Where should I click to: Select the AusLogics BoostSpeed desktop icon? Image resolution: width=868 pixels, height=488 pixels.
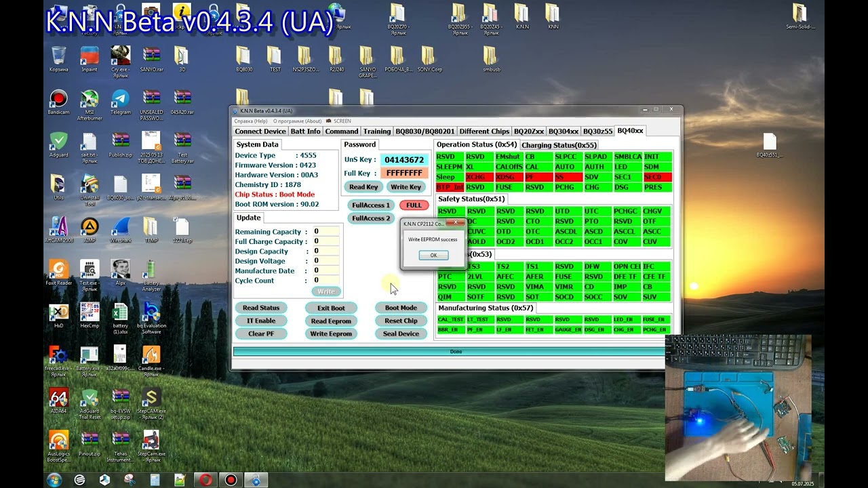tap(58, 447)
